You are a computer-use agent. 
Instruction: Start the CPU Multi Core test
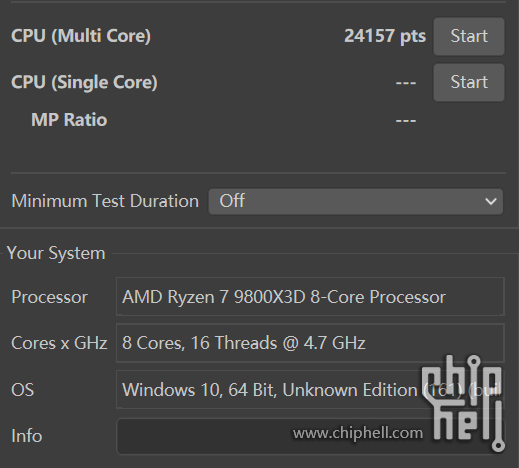(469, 36)
